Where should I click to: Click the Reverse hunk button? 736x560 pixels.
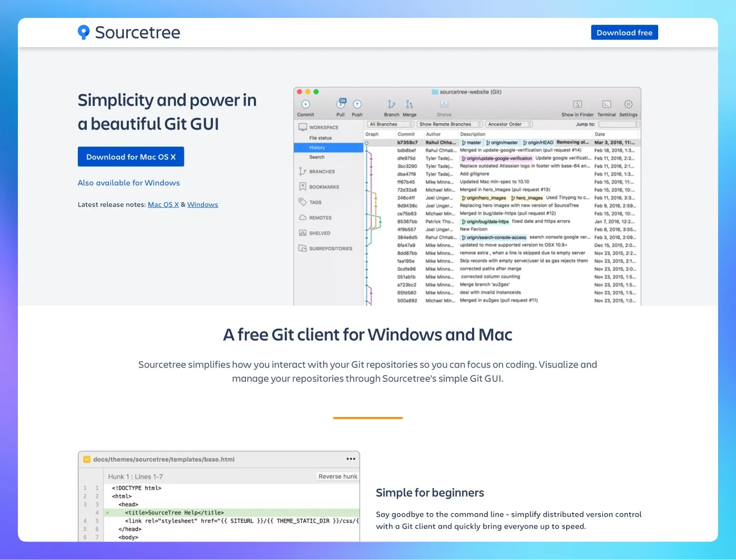click(x=338, y=476)
